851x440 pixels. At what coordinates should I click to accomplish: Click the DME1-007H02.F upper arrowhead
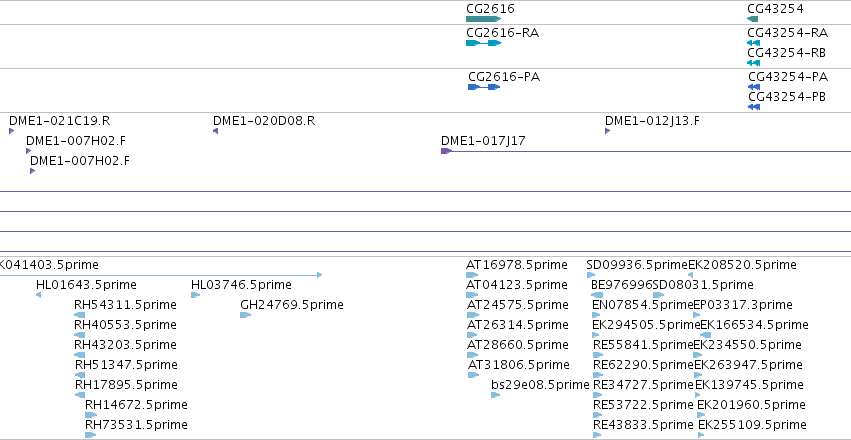tap(28, 151)
